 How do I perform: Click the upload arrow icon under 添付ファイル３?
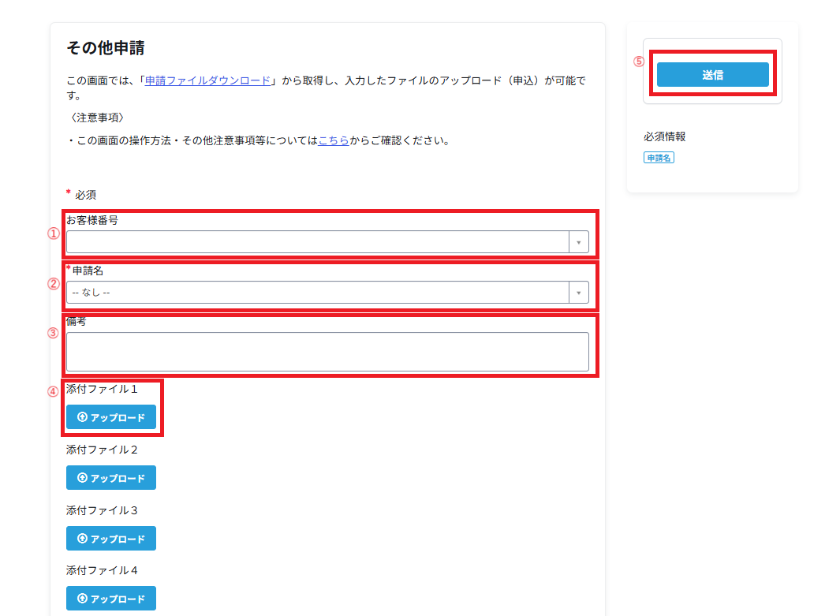tap(82, 539)
